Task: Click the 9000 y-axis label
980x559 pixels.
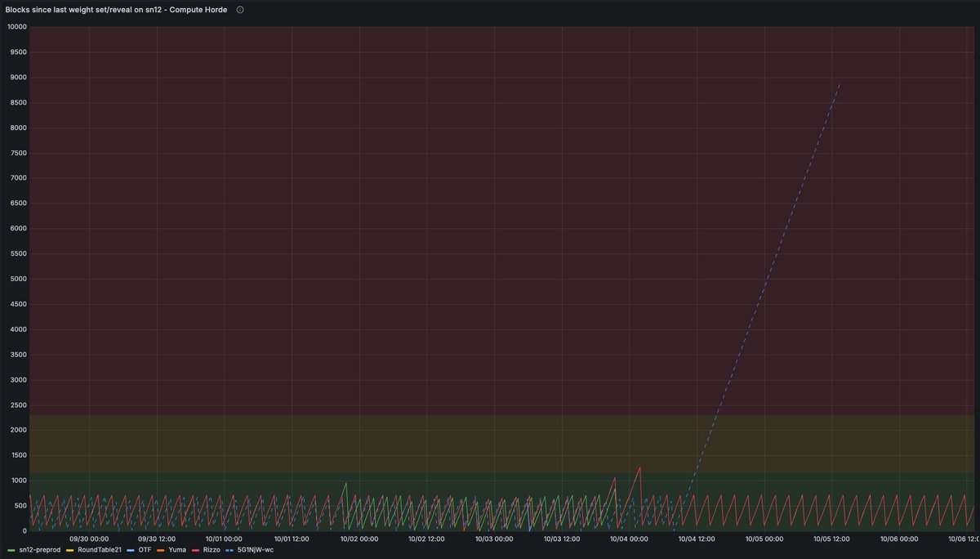Action: [x=19, y=78]
